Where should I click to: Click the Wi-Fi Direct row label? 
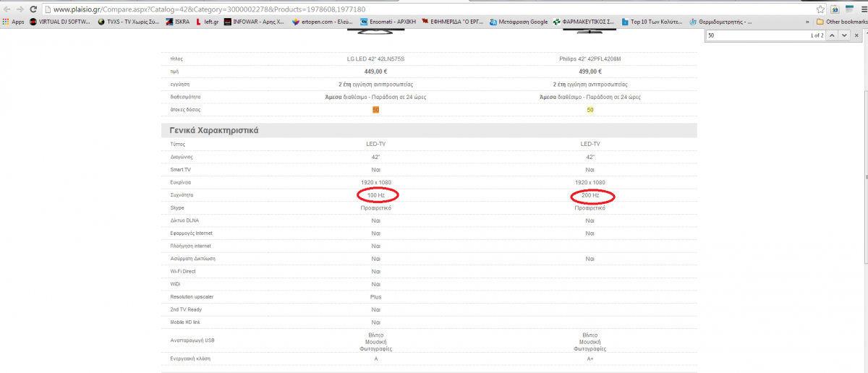(182, 271)
